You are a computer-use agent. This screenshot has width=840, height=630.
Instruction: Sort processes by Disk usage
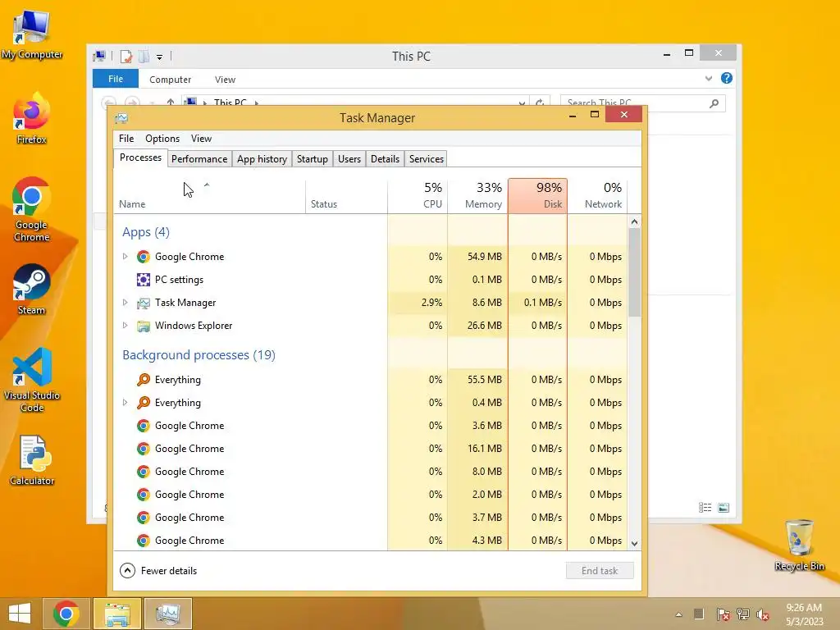click(x=538, y=195)
